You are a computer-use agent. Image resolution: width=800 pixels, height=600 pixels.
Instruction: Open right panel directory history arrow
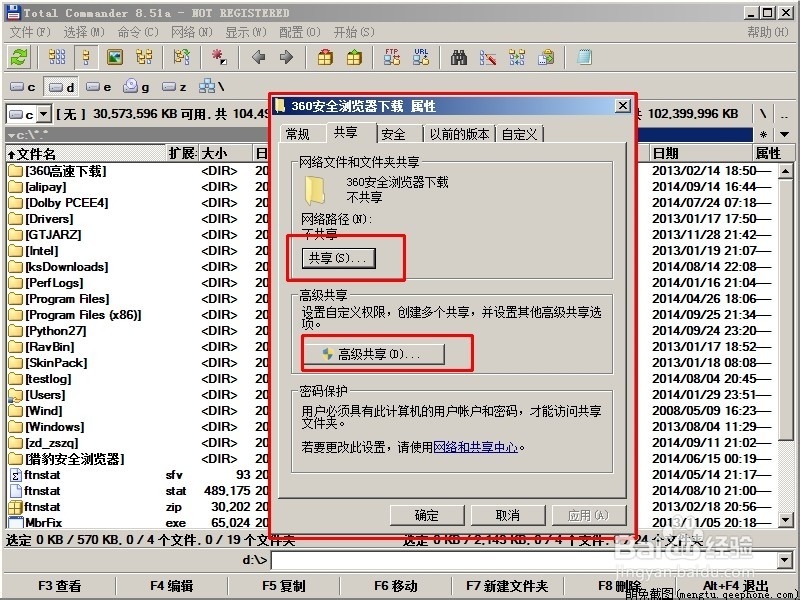click(785, 135)
